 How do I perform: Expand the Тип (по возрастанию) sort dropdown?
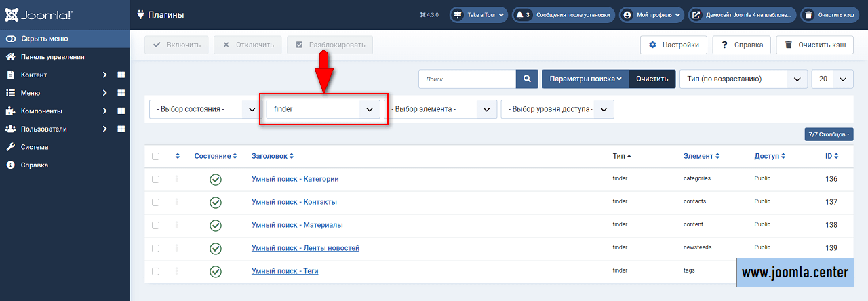point(743,79)
